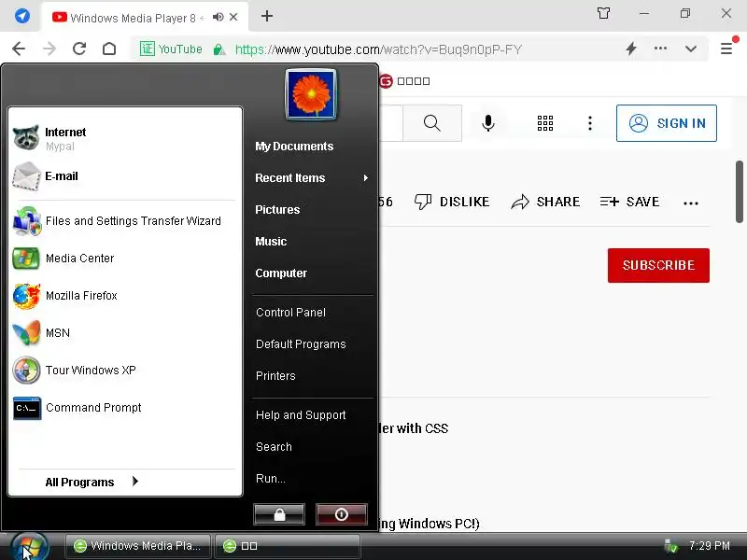The width and height of the screenshot is (747, 560).
Task: Expand the Recent Items submenu
Action: click(x=312, y=178)
